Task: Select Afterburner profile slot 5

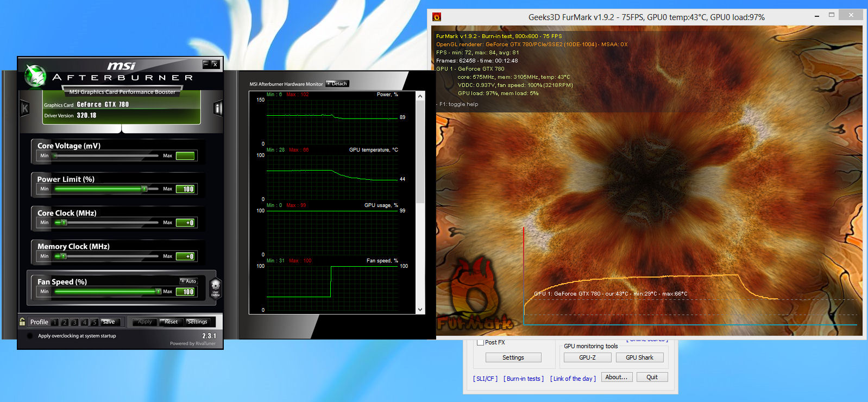Action: point(94,322)
